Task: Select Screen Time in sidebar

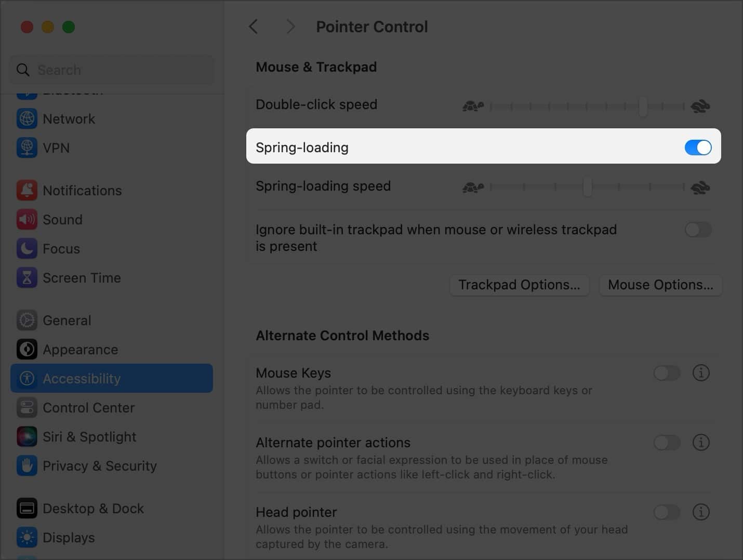Action: click(x=112, y=278)
